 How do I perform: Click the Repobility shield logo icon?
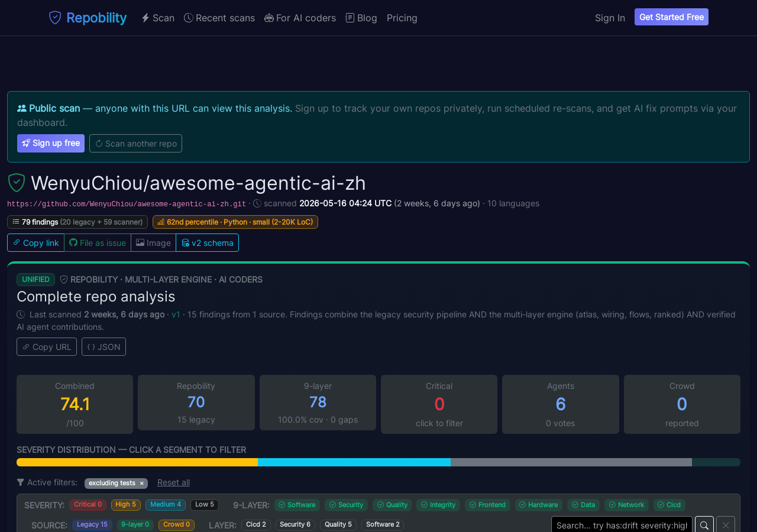(55, 18)
